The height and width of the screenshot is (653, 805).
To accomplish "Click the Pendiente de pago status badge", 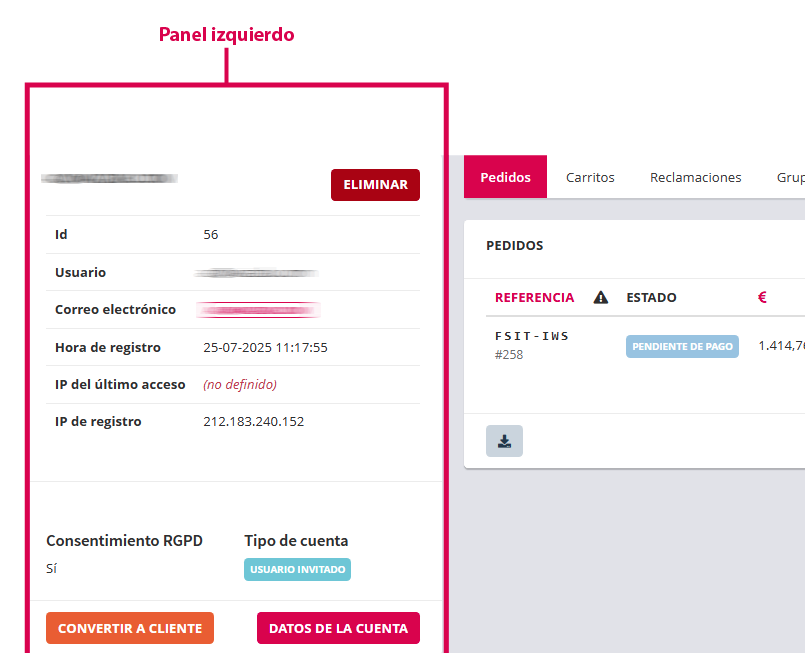I will point(682,346).
